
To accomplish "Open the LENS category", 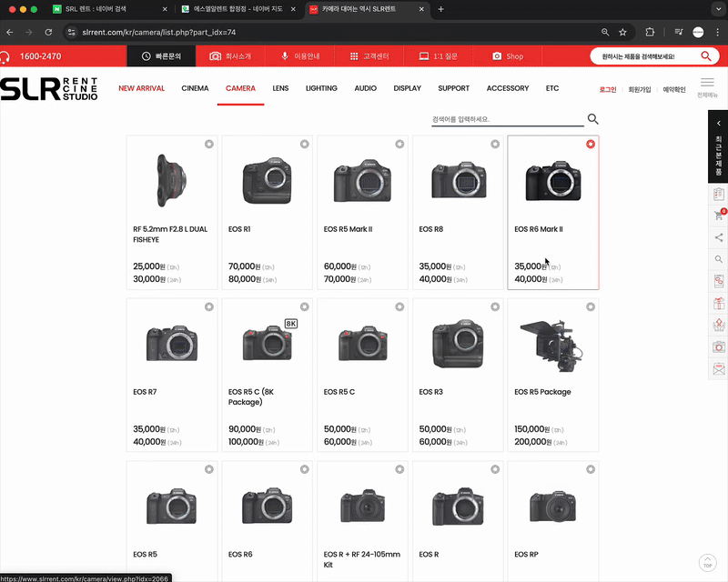I will click(280, 88).
